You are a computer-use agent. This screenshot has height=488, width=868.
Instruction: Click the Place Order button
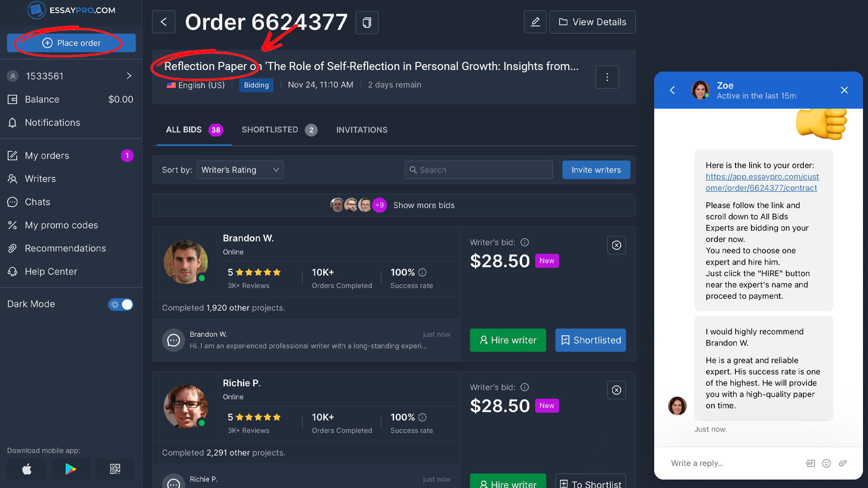coord(71,42)
